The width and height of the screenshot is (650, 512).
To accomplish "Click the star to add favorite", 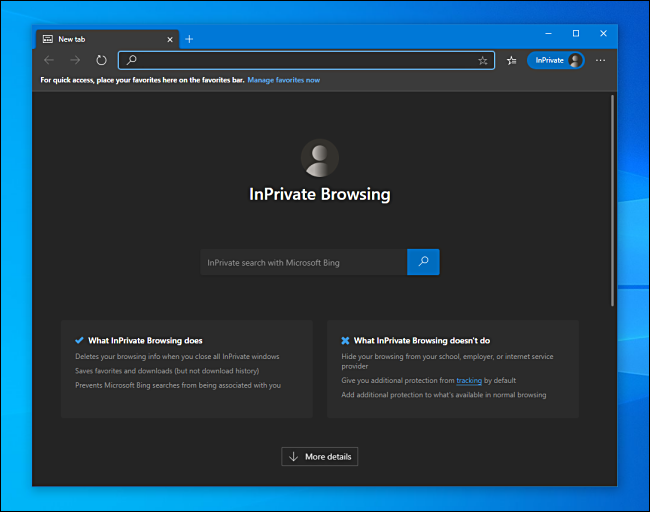I will point(483,60).
